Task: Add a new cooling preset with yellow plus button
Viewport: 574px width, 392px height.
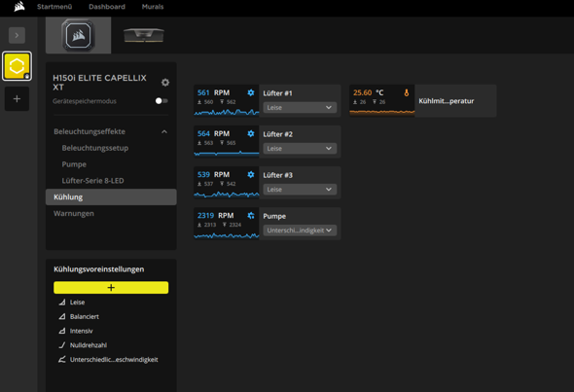Action: (x=111, y=287)
